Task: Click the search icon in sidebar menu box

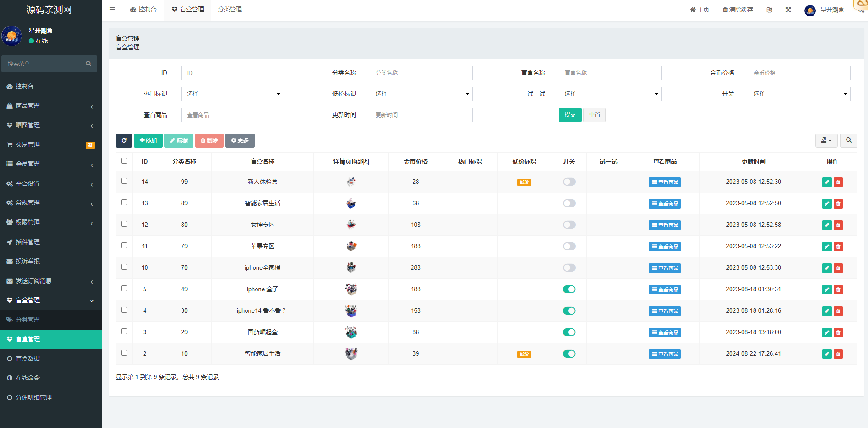Action: click(88, 64)
